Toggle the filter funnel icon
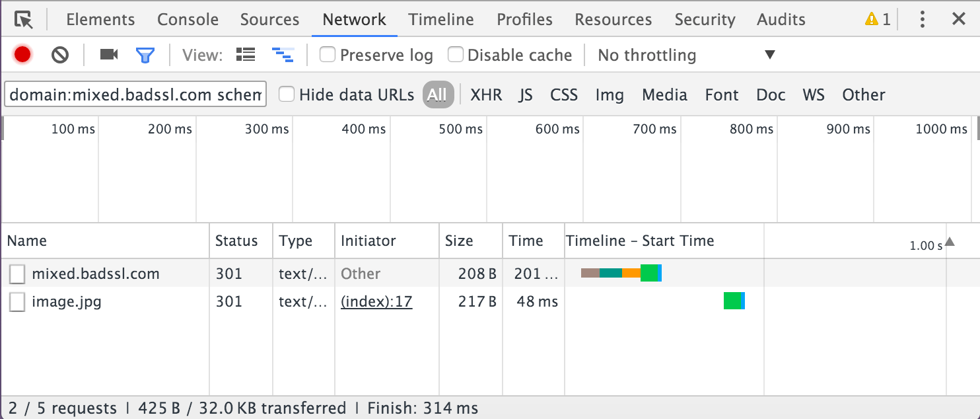Screen dimensions: 980x419 pyautogui.click(x=145, y=55)
